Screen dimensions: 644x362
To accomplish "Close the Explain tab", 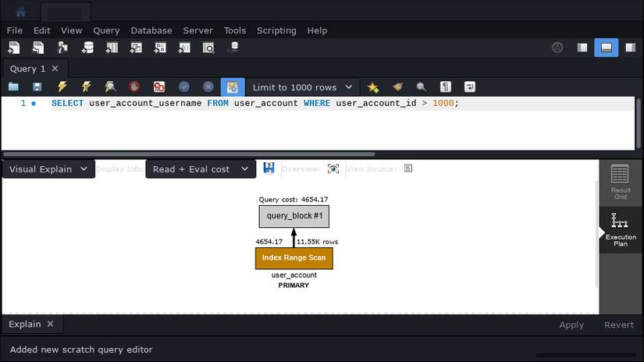I will [50, 324].
